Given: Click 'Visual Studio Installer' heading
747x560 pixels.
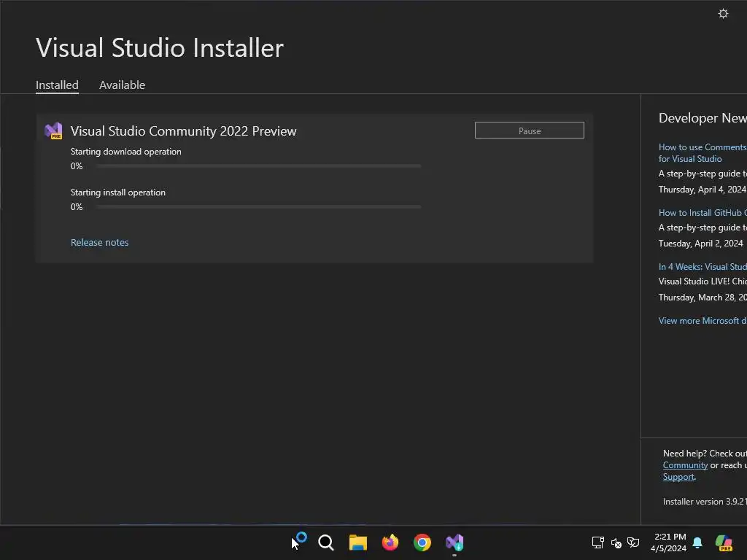Looking at the screenshot, I should [160, 47].
